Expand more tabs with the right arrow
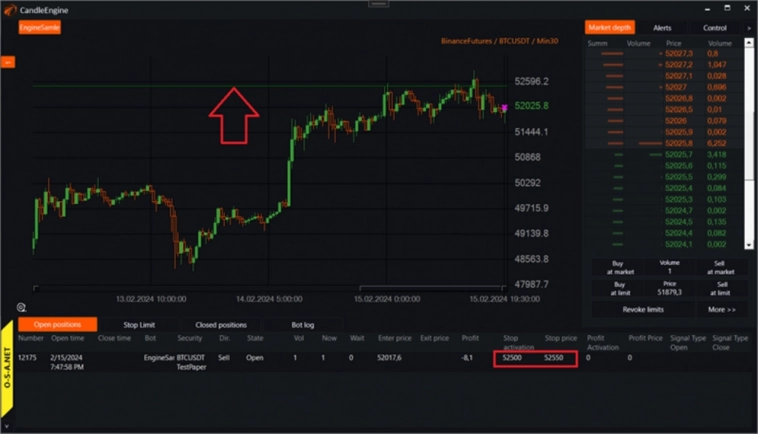 [x=748, y=28]
